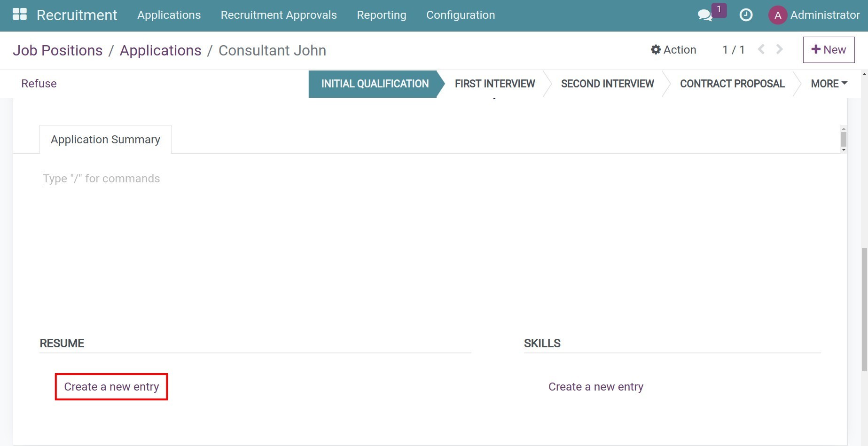
Task: Open the Reporting menu
Action: [x=381, y=15]
